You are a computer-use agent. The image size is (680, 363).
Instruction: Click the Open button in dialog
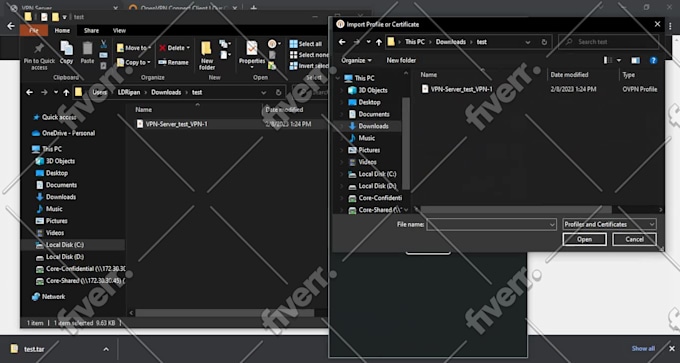click(584, 239)
